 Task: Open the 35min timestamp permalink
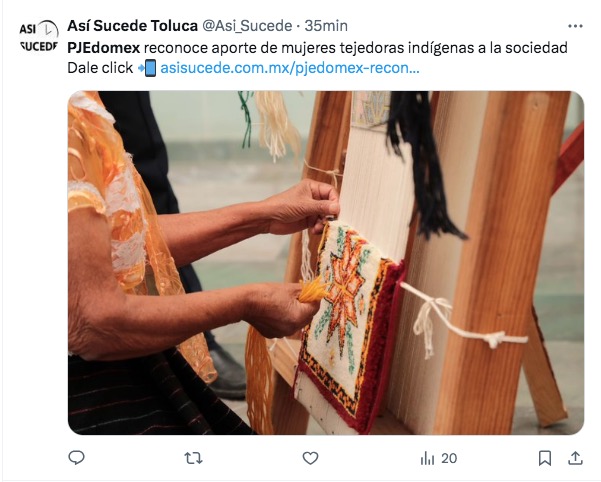point(326,26)
